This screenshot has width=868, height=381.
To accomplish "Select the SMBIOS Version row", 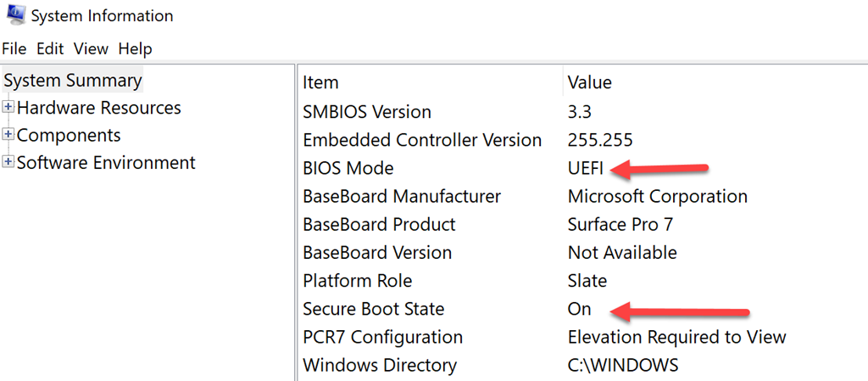I will [366, 112].
